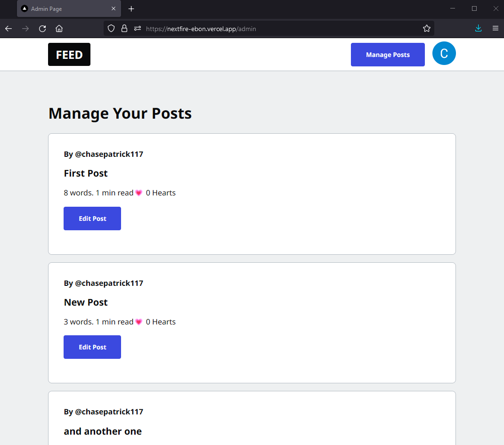Close the Admin Page tab
This screenshot has height=445, width=504.
114,9
